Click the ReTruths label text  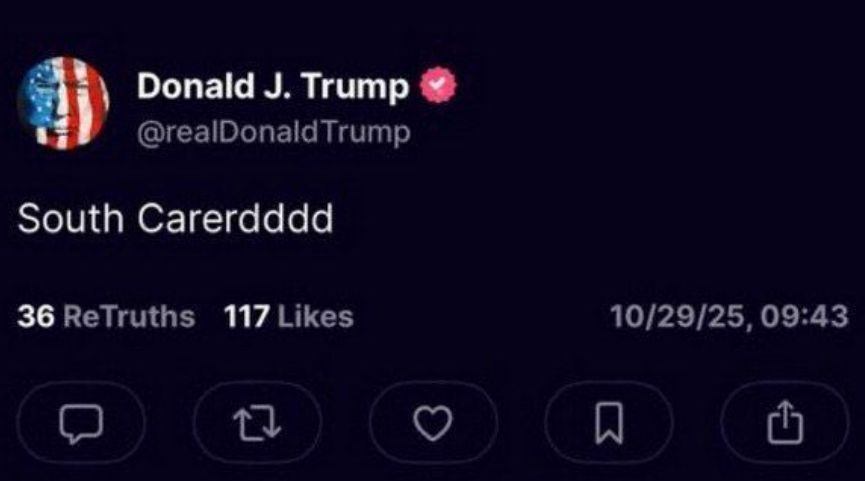pos(129,317)
